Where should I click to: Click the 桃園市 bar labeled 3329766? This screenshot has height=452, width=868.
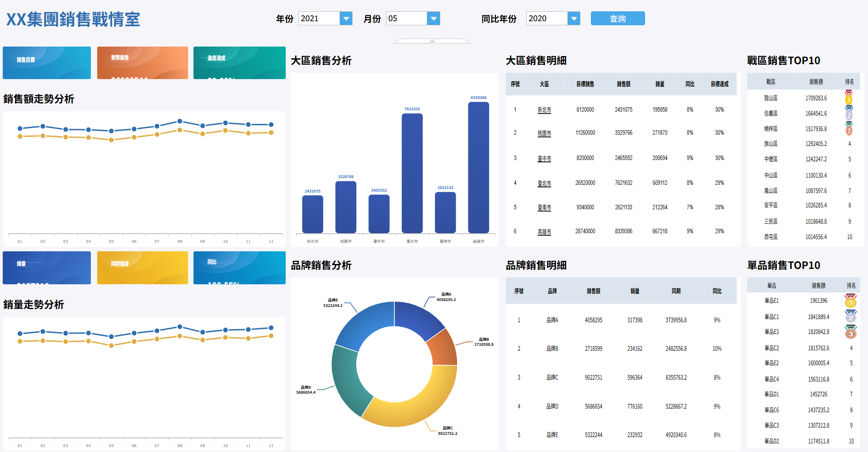(346, 207)
